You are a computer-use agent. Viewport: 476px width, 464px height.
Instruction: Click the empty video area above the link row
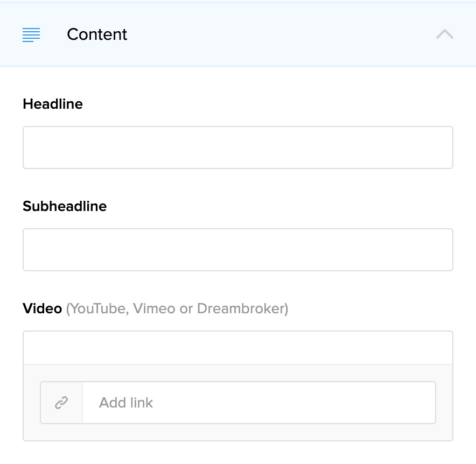(x=237, y=348)
